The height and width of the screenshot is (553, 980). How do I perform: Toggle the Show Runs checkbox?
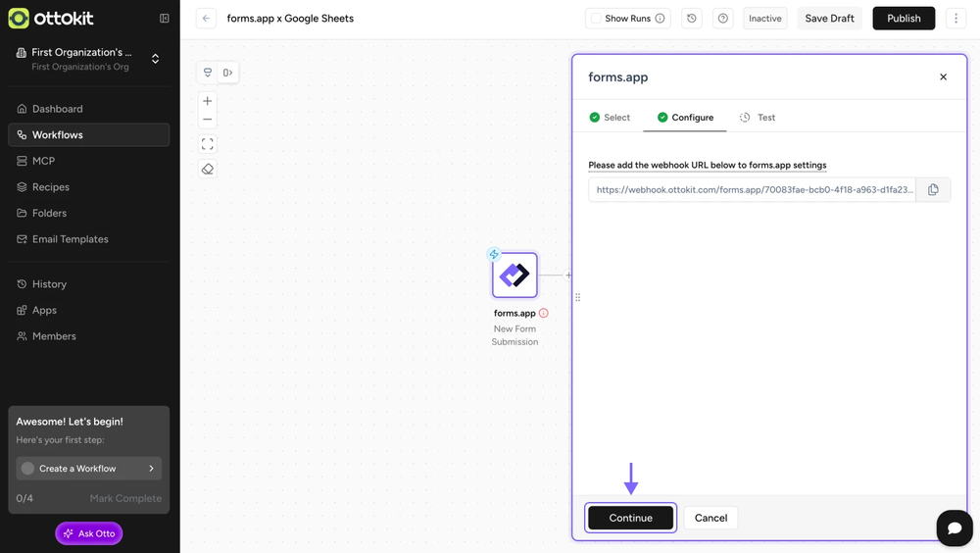[x=596, y=19]
